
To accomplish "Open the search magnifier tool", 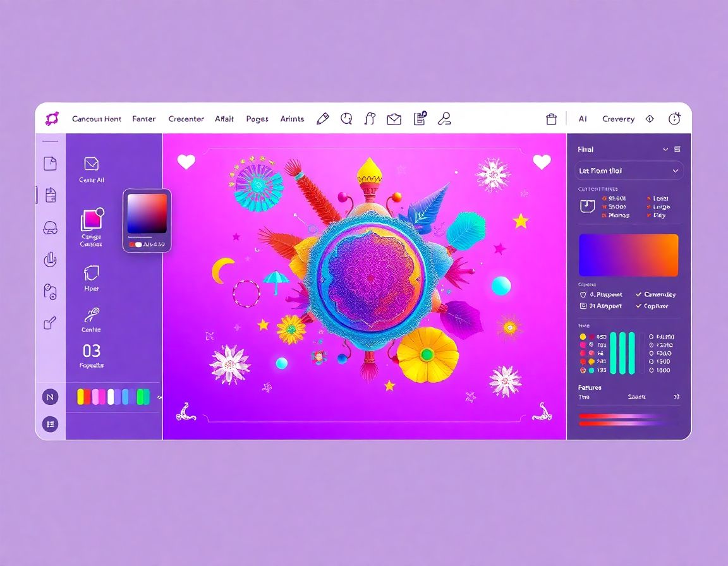I will [x=346, y=119].
